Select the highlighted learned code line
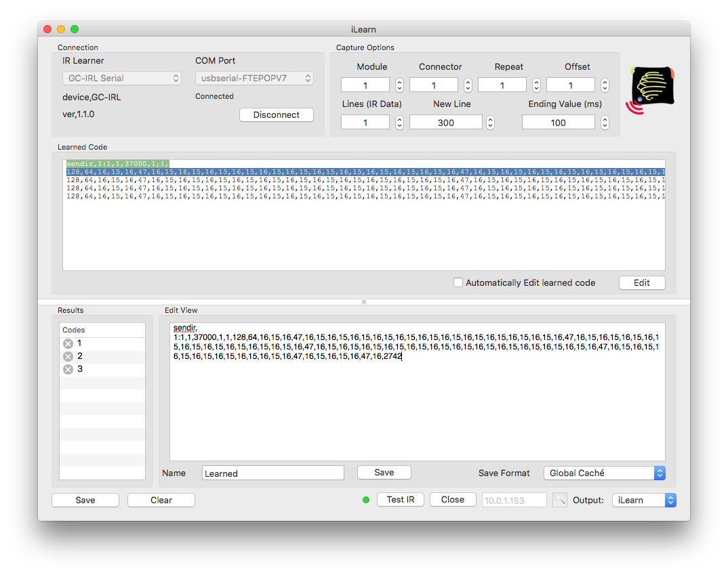This screenshot has width=728, height=575. tap(365, 172)
